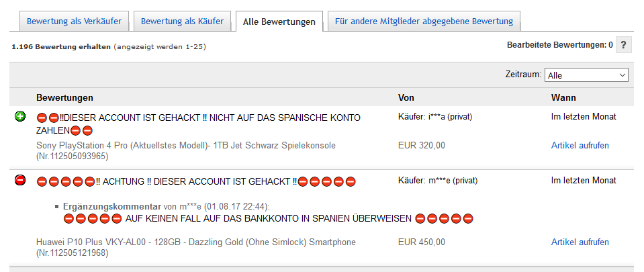Click the red negative feedback icon

pyautogui.click(x=20, y=180)
